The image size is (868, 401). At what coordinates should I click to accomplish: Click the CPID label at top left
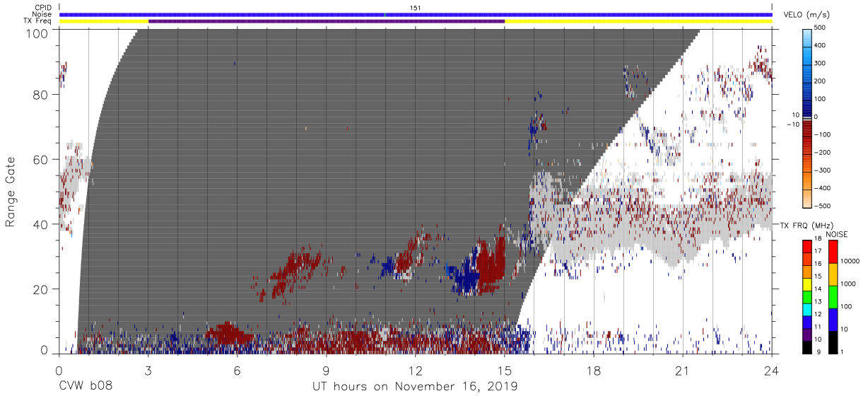(x=42, y=8)
